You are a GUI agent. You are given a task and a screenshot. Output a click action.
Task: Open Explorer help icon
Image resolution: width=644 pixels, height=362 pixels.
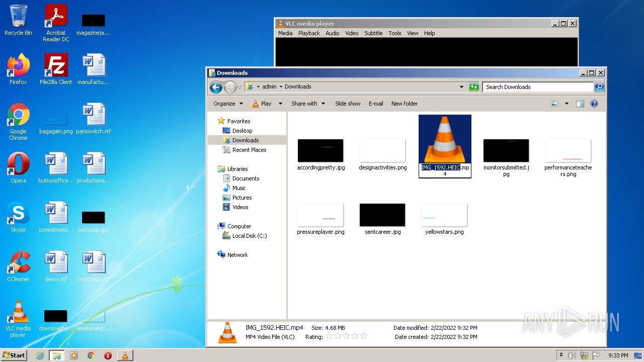[x=594, y=104]
